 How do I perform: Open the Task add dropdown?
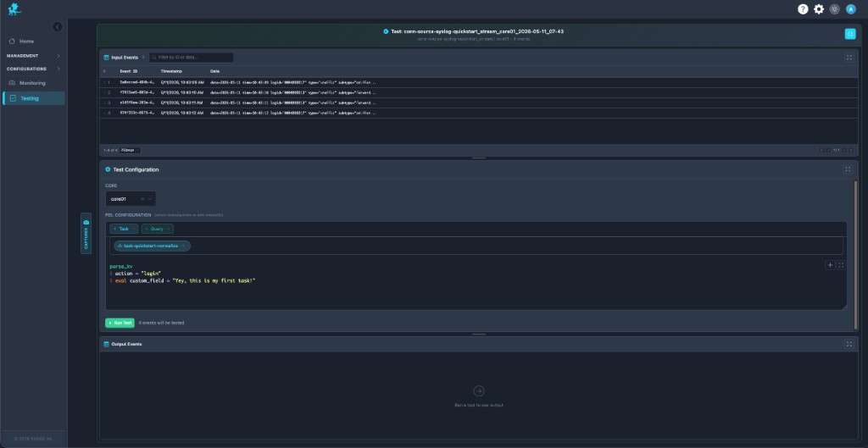tap(124, 229)
